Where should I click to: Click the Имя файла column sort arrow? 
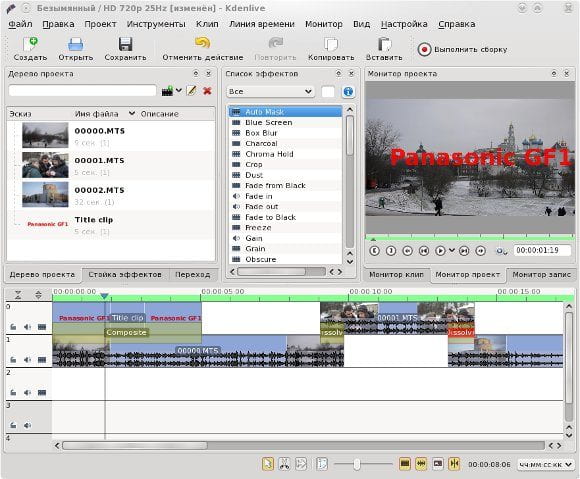click(x=132, y=113)
